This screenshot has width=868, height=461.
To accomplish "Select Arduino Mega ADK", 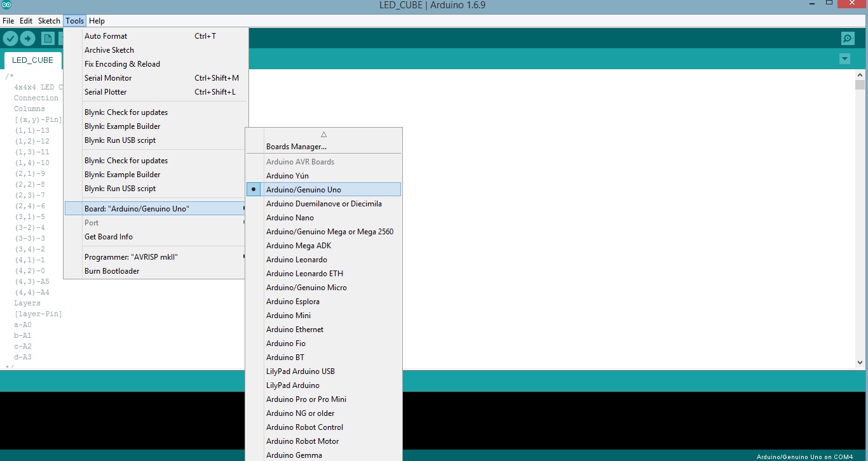I will click(x=324, y=246).
